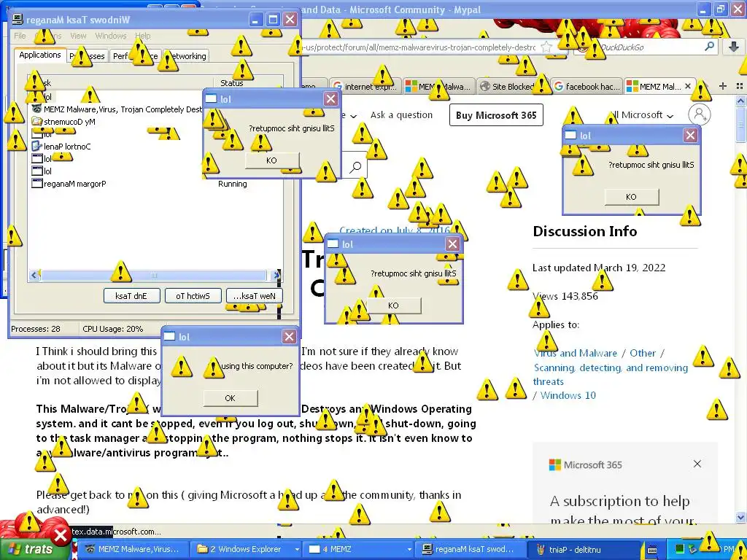Viewport: 747px width, 560px height.
Task: Click the globe icon on Site Blocked tab
Action: pyautogui.click(x=485, y=86)
